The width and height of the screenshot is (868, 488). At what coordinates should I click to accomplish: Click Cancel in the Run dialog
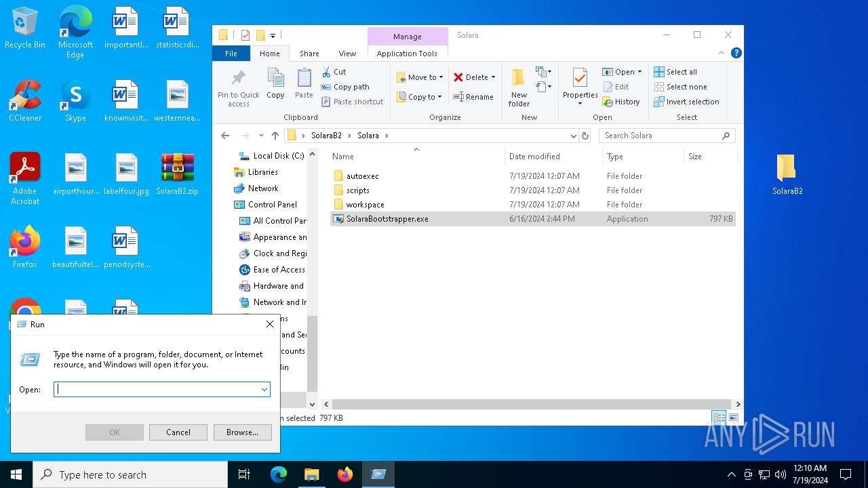click(x=178, y=432)
